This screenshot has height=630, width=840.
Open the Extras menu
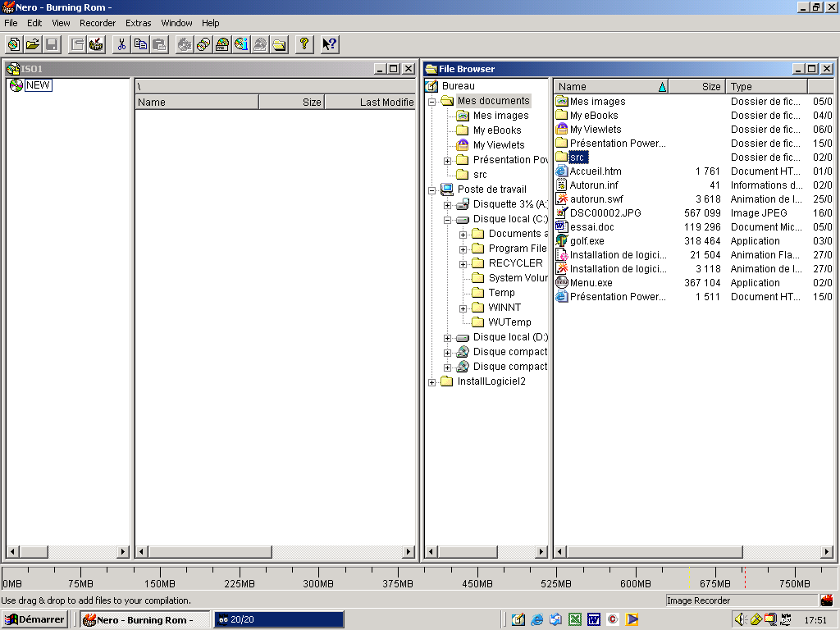(x=138, y=23)
